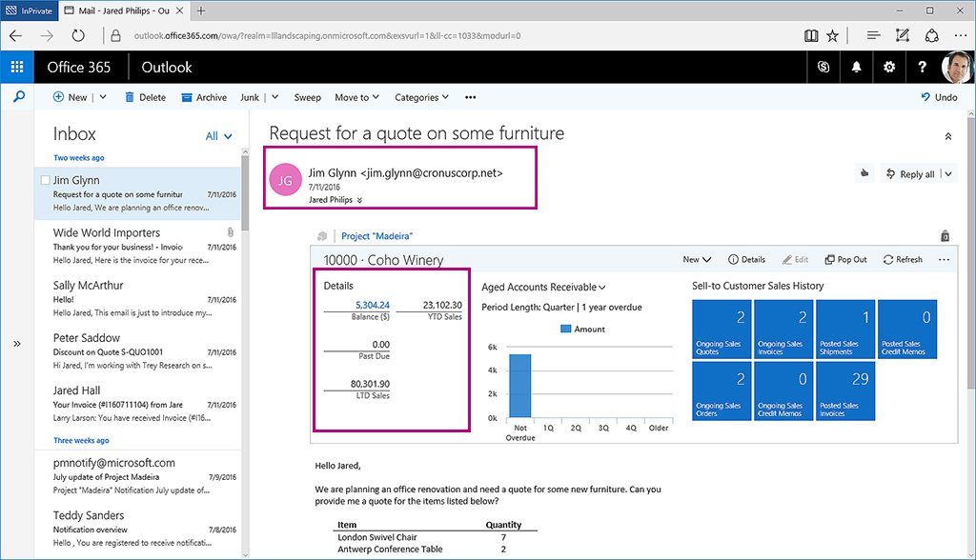Open the Ongoing Sales Invoices tile
976x560 pixels.
[x=783, y=330]
